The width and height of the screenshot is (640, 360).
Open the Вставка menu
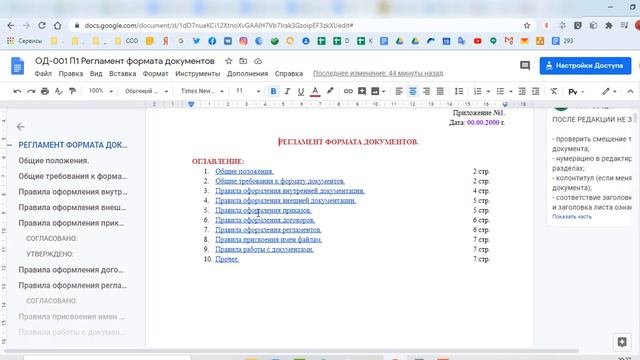click(122, 73)
